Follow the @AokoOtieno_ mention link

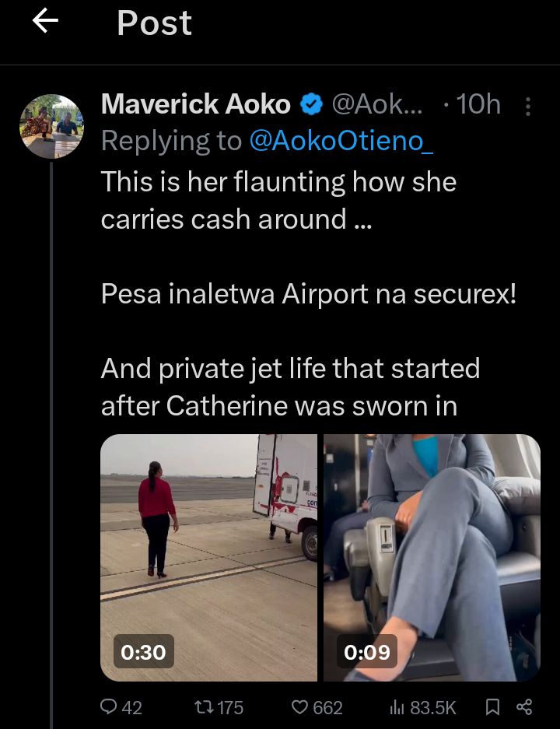click(341, 141)
